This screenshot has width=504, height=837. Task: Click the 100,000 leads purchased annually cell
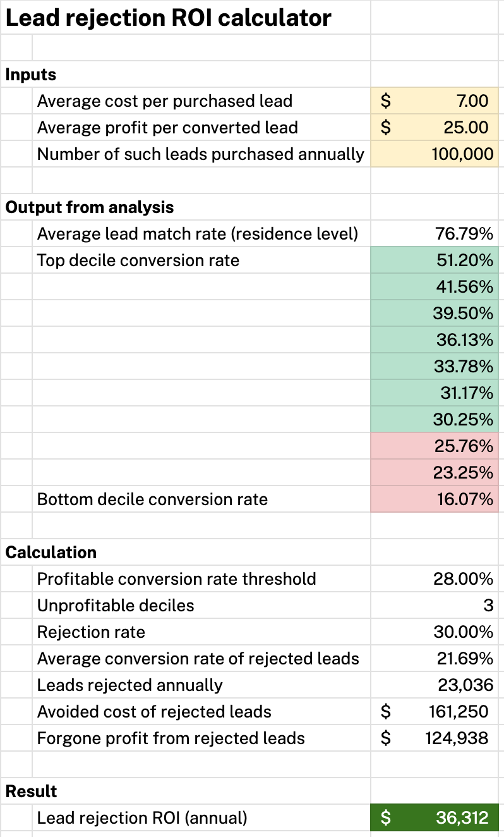tap(435, 154)
